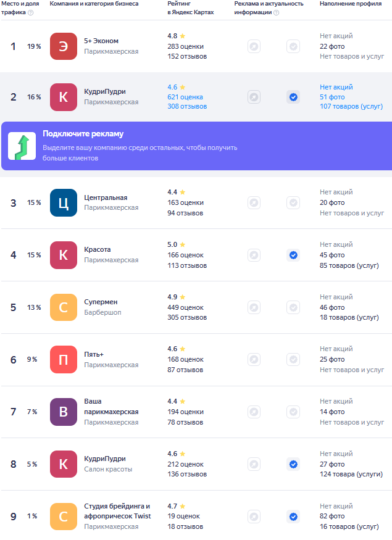The width and height of the screenshot is (392, 540).
Task: Click the "Рейтинг в Яндекс Картах" column header
Action: [x=190, y=8]
